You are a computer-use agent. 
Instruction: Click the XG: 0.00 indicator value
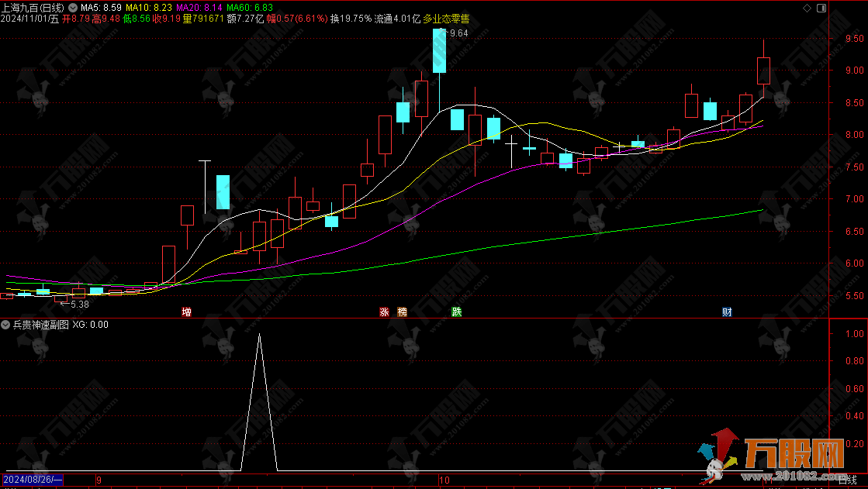pyautogui.click(x=90, y=325)
